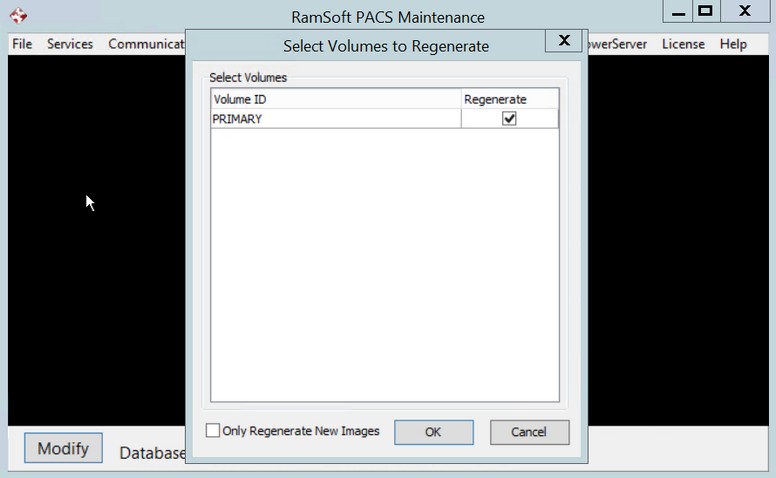Image resolution: width=776 pixels, height=478 pixels.
Task: Close the RamSoft PACS Maintenance window
Action: pyautogui.click(x=746, y=11)
